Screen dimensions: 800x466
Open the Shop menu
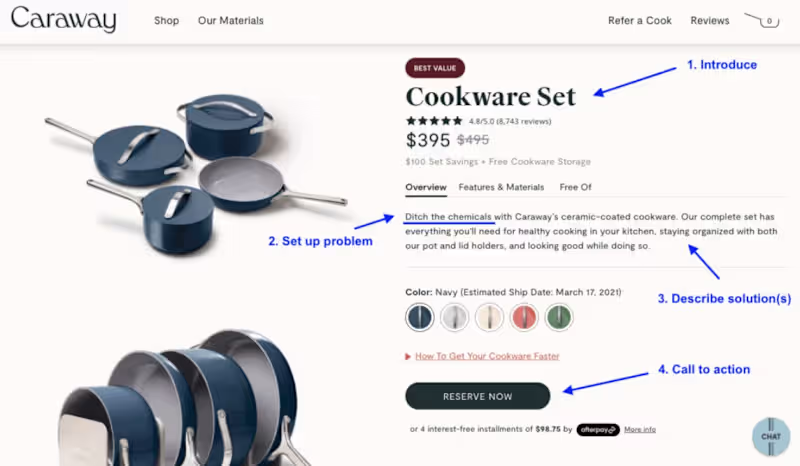click(x=166, y=20)
